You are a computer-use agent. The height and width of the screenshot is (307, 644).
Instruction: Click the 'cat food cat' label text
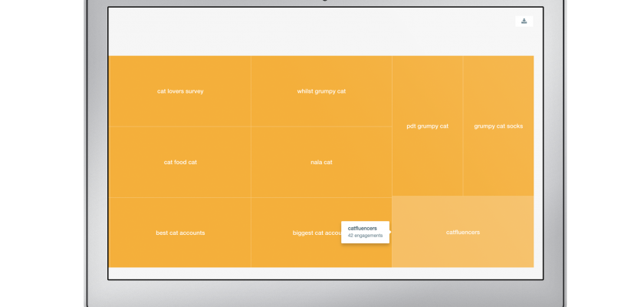[x=180, y=163]
